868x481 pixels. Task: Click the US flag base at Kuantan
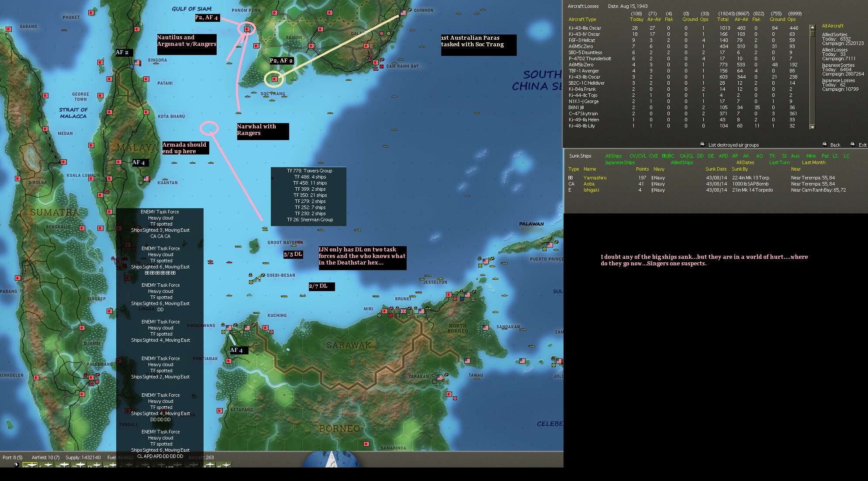[x=146, y=179]
